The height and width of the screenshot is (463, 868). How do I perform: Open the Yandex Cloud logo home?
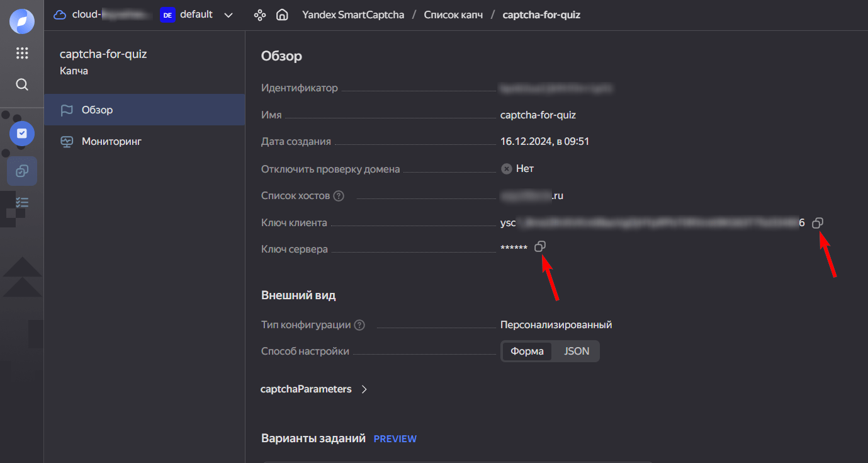pyautogui.click(x=22, y=21)
